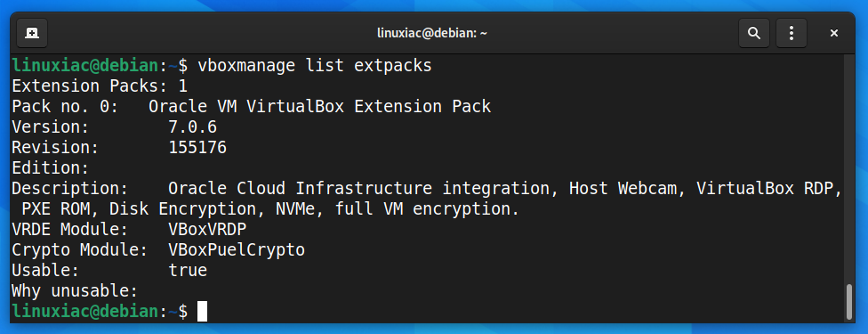The width and height of the screenshot is (868, 334).
Task: Click the empty Edition: label
Action: [x=51, y=168]
